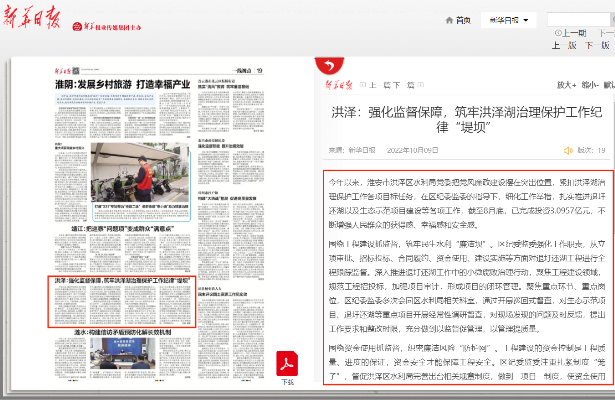615x400 pixels.
Task: Open fourth right-column article headline on page
Action: [x=222, y=292]
